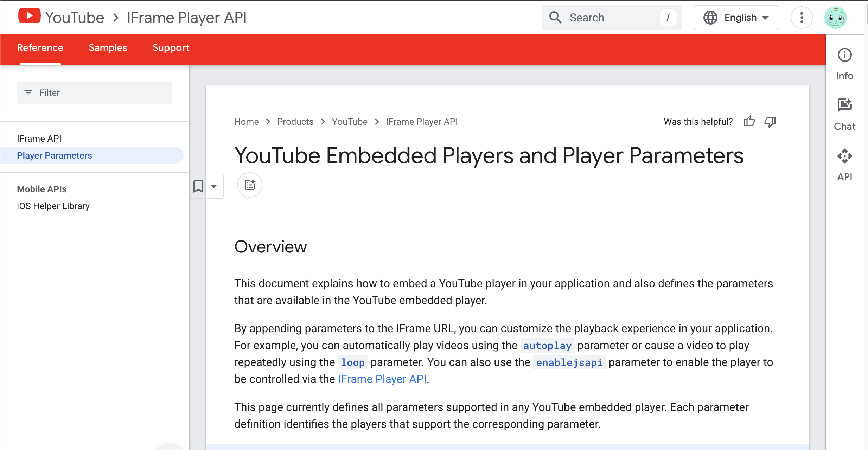
Task: Switch to the Support tab
Action: tap(171, 48)
